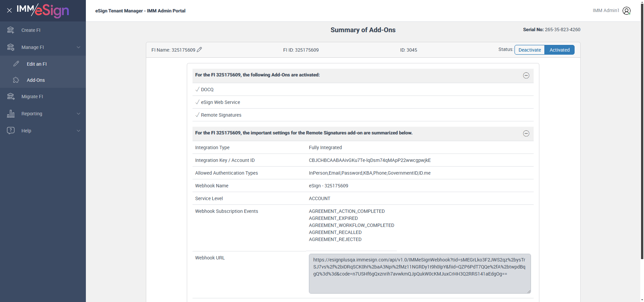Viewport: 644px width, 302px height.
Task: Click the Help question mark icon
Action: pyautogui.click(x=11, y=130)
